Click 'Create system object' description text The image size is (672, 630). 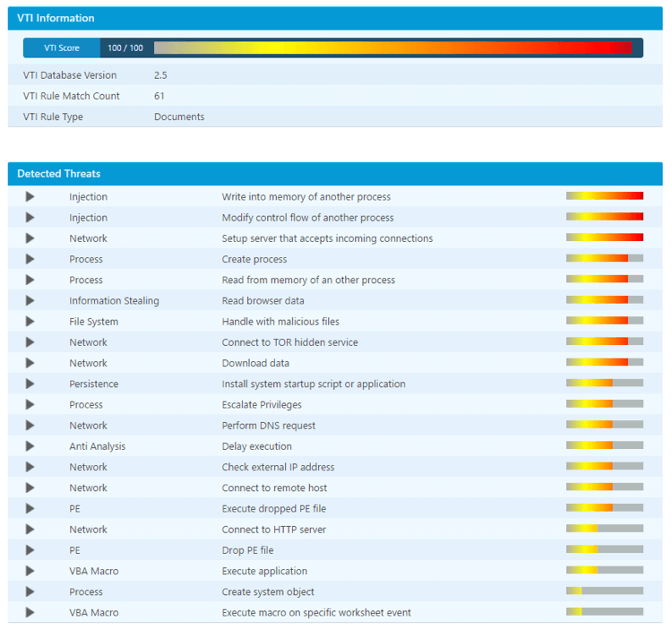[268, 591]
